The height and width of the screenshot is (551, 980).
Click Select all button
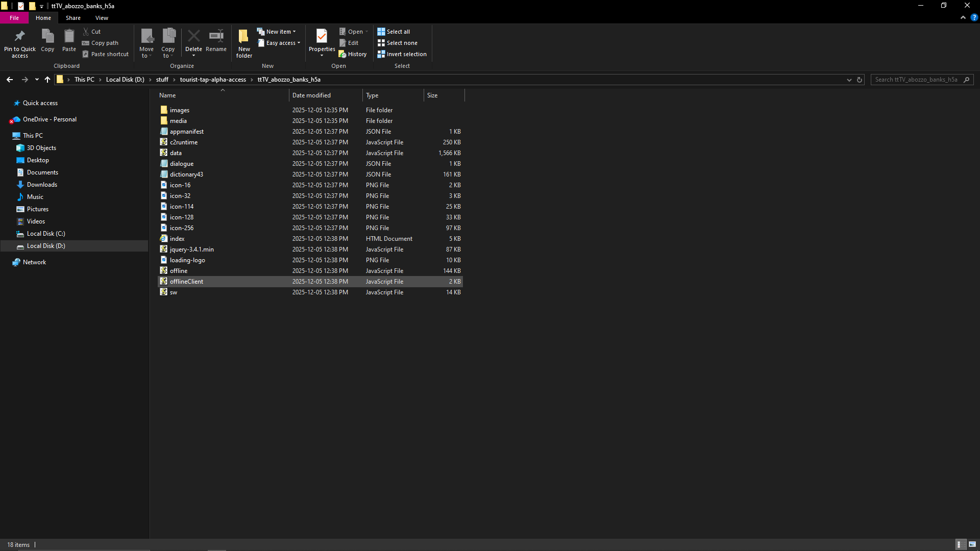[x=394, y=32]
